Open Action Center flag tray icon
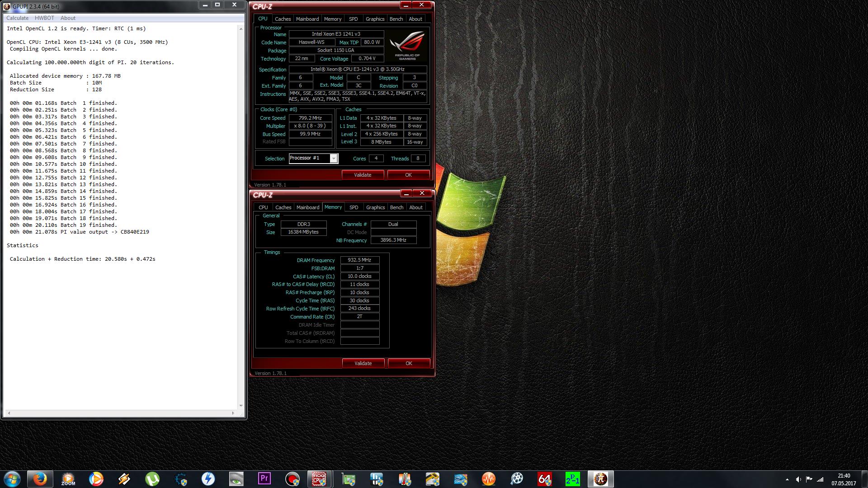Viewport: 868px width, 488px height. 809,479
